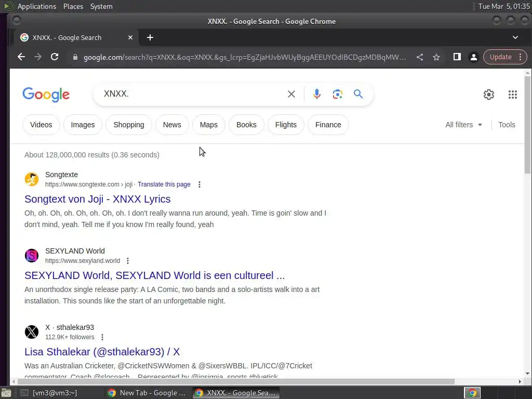Click the Google search input field

click(193, 94)
